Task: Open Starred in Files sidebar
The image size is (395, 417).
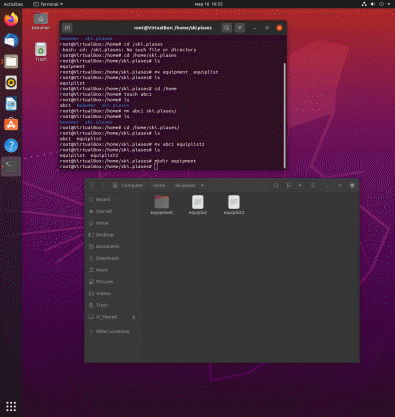Action: pyautogui.click(x=113, y=211)
